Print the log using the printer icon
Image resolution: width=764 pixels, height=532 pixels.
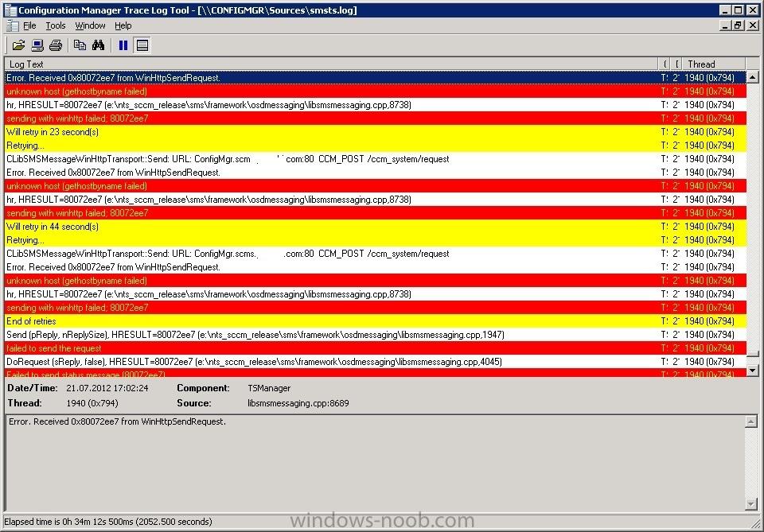click(56, 45)
